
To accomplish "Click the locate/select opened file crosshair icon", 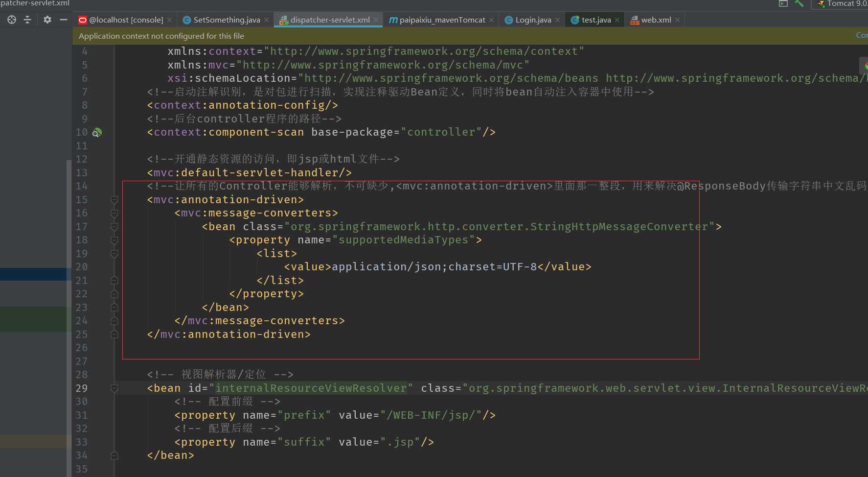I will [x=12, y=20].
